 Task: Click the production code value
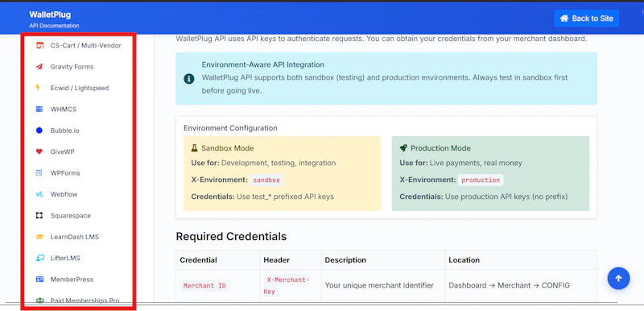[481, 180]
